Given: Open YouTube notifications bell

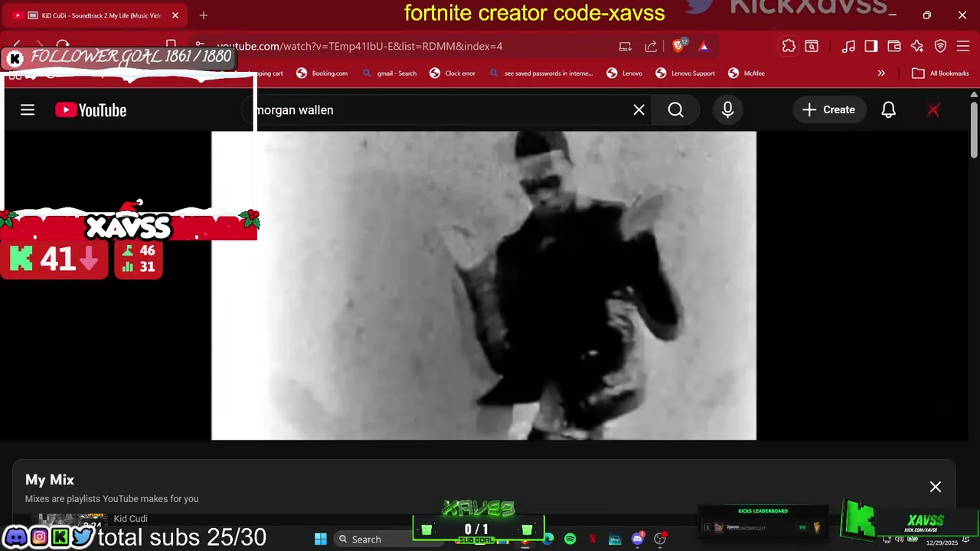Looking at the screenshot, I should click(888, 110).
